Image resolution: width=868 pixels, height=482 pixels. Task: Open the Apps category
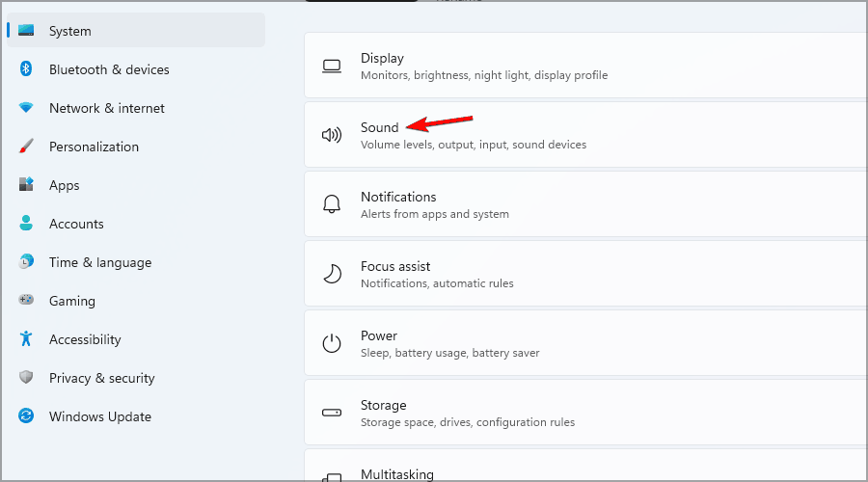64,185
